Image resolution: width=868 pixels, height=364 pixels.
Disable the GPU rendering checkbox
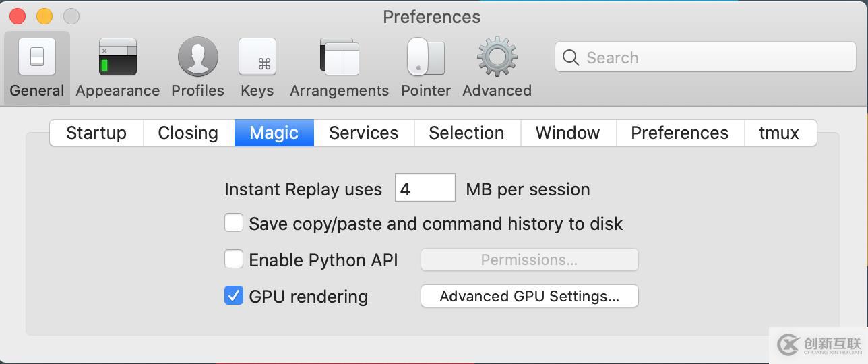pos(234,296)
